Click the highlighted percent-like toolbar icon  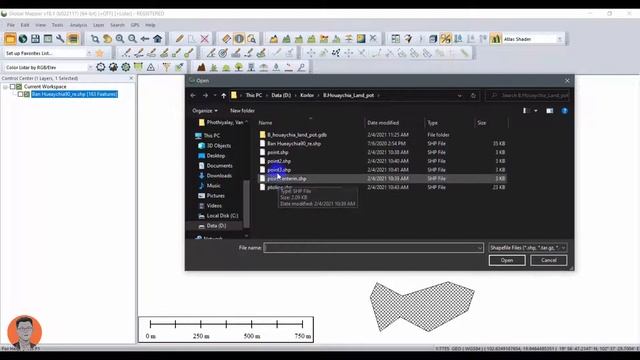coord(445,39)
